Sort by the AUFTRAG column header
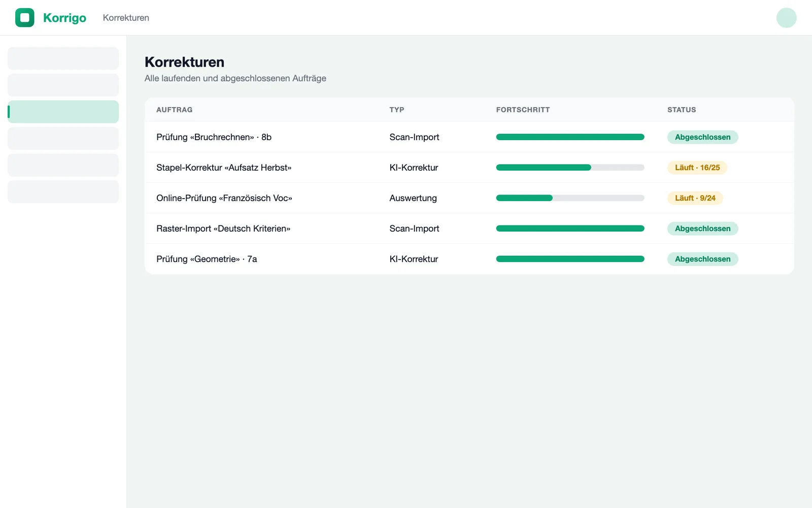 [174, 110]
